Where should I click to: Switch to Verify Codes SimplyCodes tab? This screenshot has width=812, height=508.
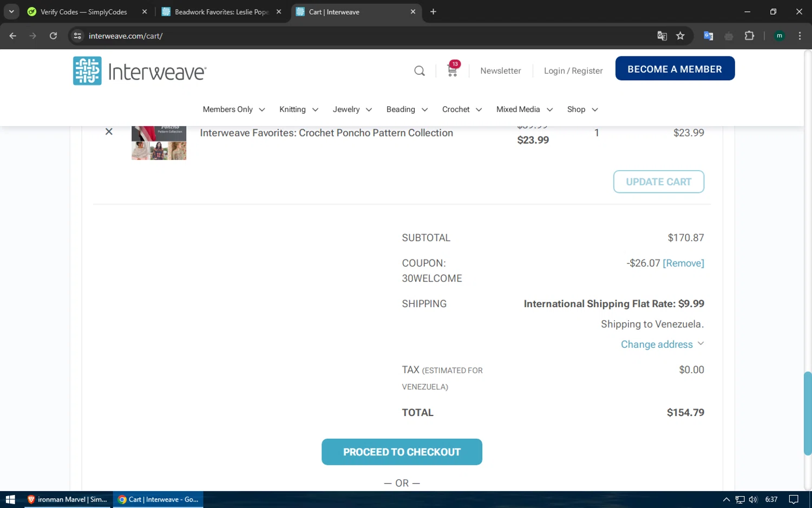tap(83, 11)
